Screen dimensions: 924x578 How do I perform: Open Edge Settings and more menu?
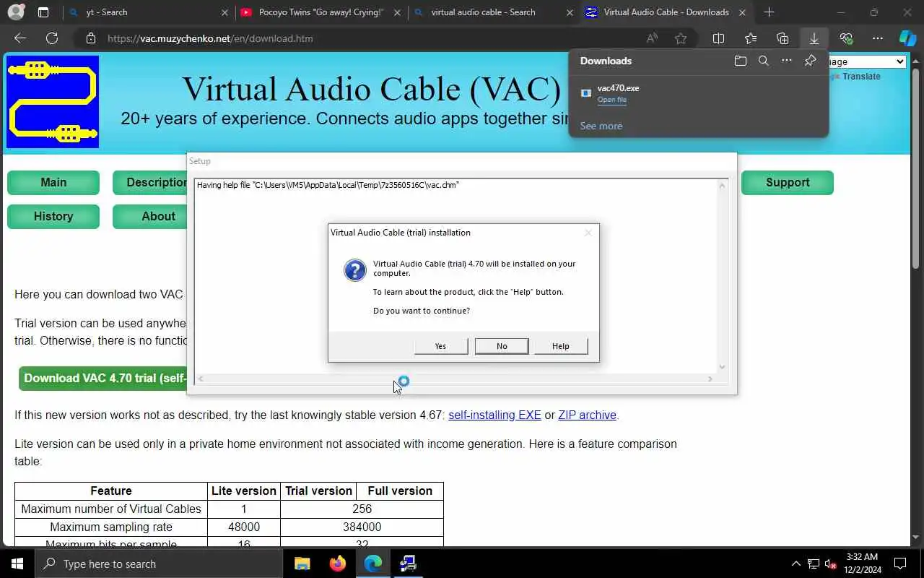[x=878, y=38]
